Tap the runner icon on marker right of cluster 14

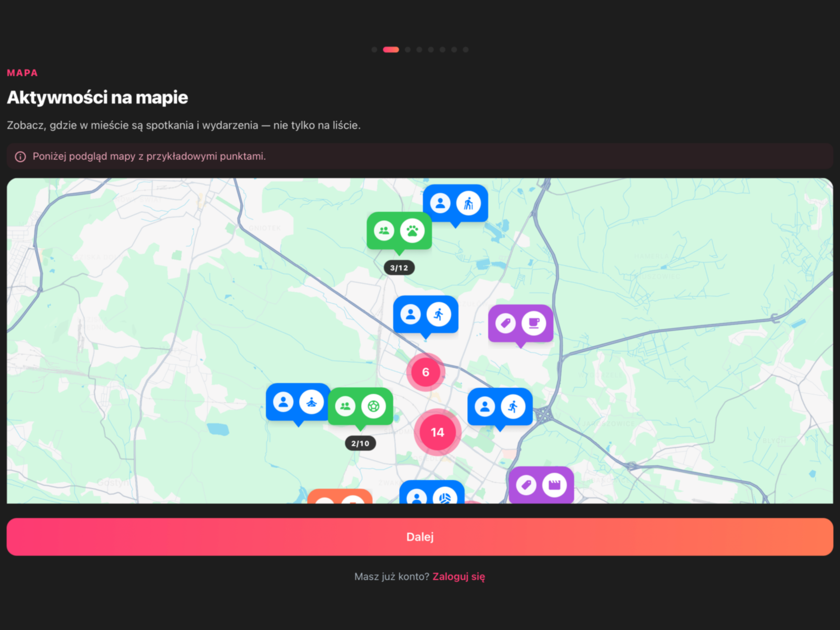(513, 407)
